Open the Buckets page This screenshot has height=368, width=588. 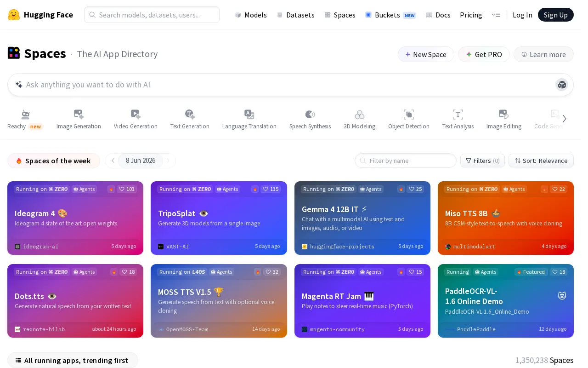pyautogui.click(x=390, y=15)
